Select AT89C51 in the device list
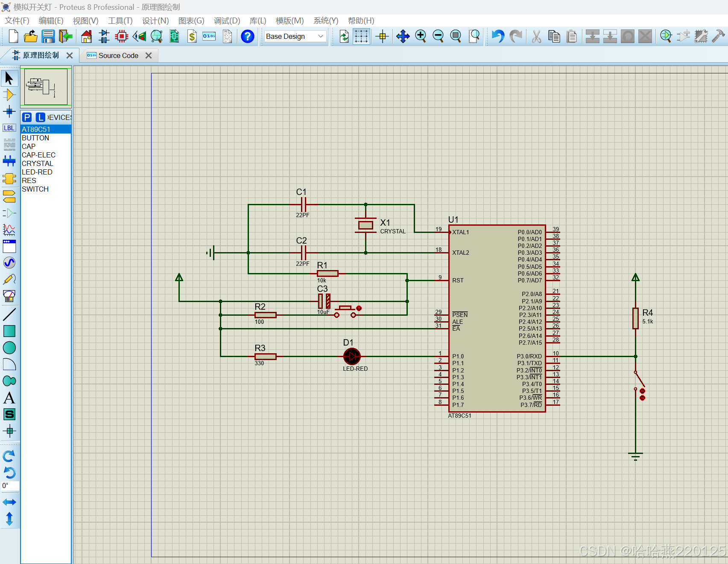This screenshot has height=564, width=728. [x=46, y=129]
